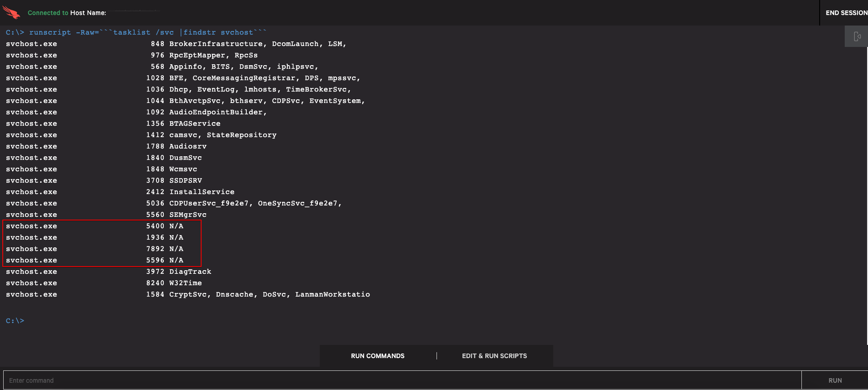
Task: Click the AudioEndpointBuilder service text
Action: pyautogui.click(x=217, y=112)
